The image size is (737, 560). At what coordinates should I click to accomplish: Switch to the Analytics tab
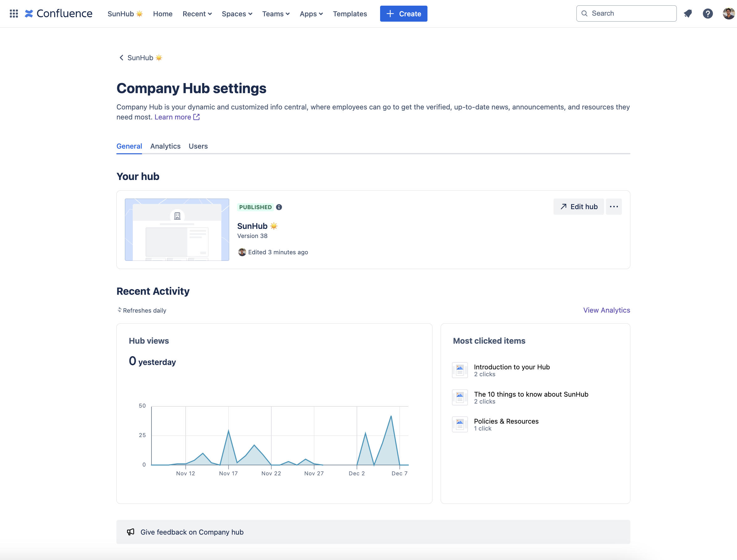165,146
